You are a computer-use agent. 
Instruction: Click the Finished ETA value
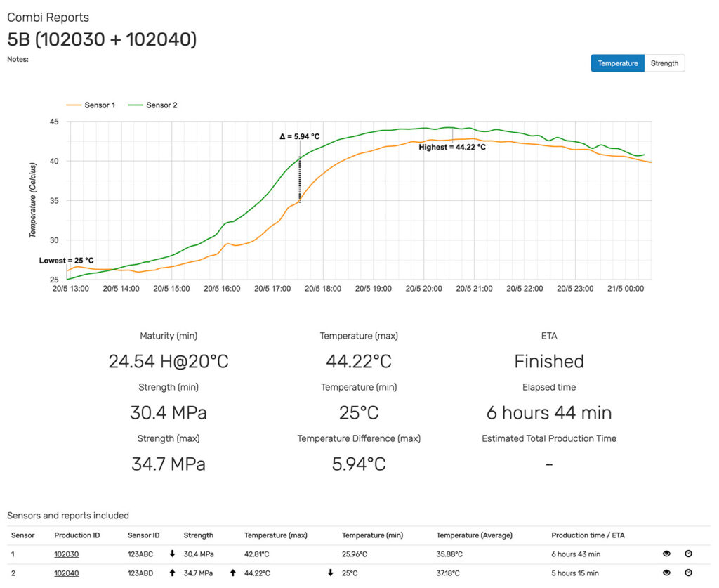pos(549,361)
